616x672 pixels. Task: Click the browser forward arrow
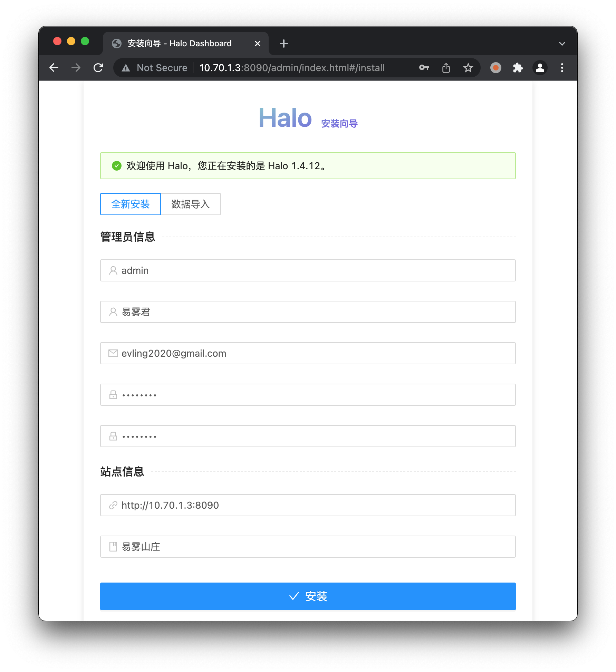[x=76, y=68]
